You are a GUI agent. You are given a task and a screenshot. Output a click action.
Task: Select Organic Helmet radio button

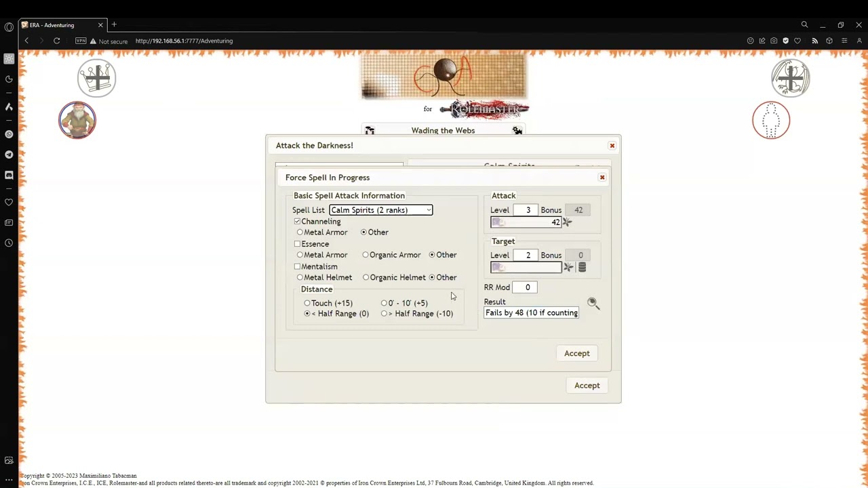point(366,277)
